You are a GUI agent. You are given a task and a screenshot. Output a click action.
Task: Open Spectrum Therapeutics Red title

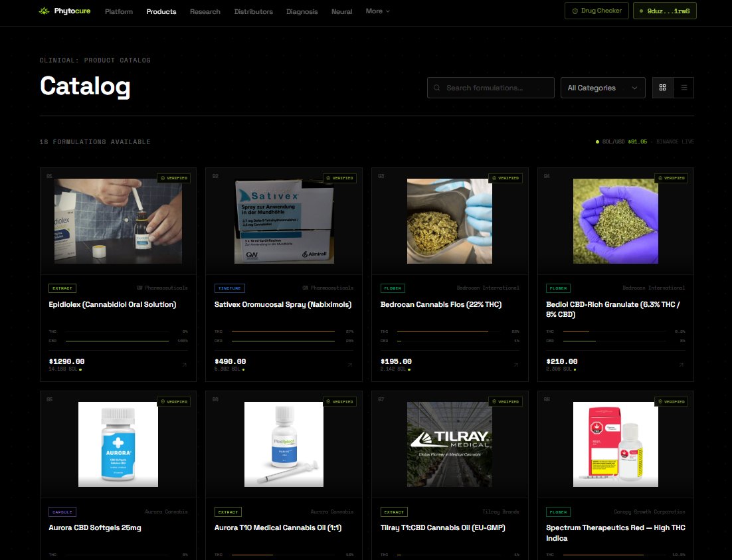(x=616, y=533)
